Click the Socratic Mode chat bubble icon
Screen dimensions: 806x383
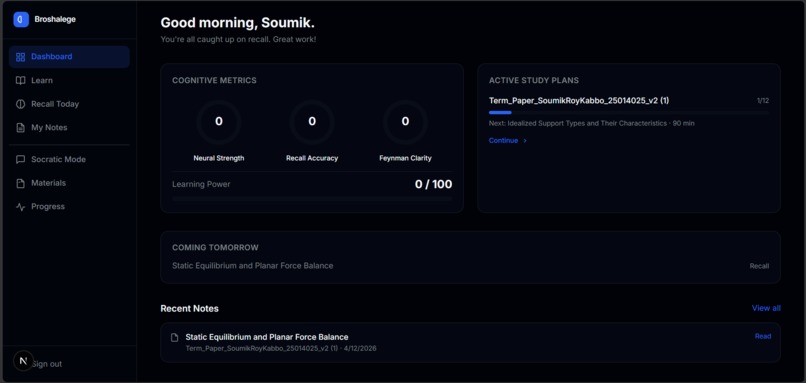[21, 160]
